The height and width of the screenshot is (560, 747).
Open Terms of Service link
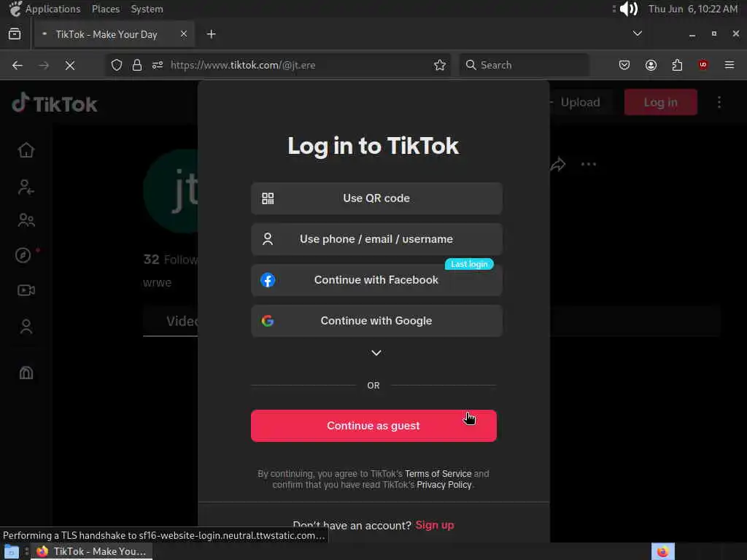pos(438,474)
